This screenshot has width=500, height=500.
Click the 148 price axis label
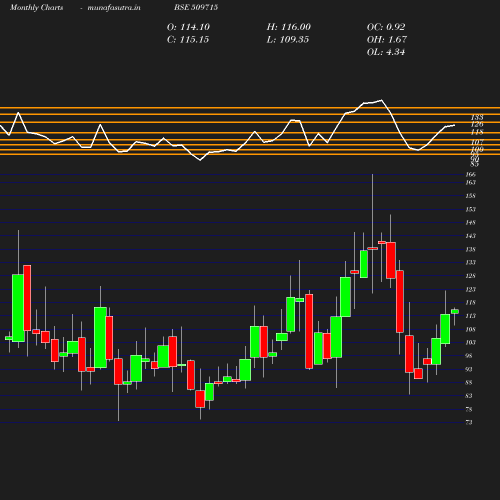click(x=471, y=222)
